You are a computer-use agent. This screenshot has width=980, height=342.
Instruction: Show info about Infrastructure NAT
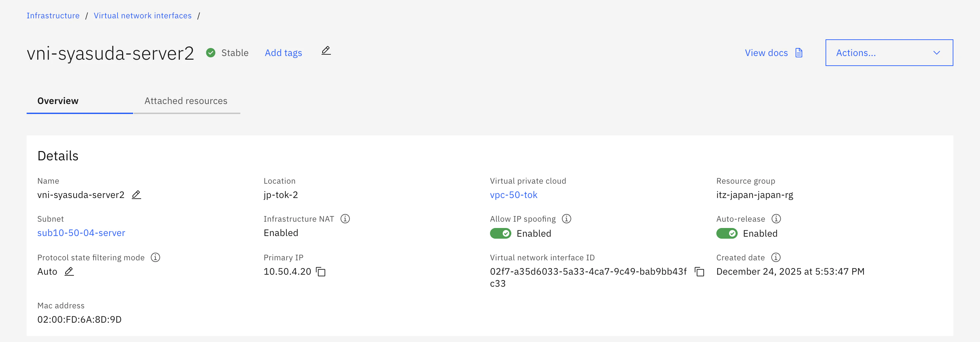345,219
